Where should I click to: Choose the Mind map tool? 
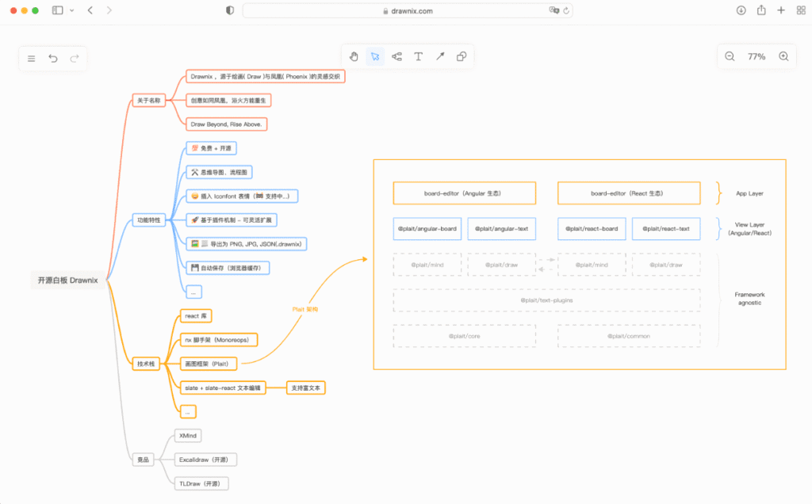tap(396, 56)
